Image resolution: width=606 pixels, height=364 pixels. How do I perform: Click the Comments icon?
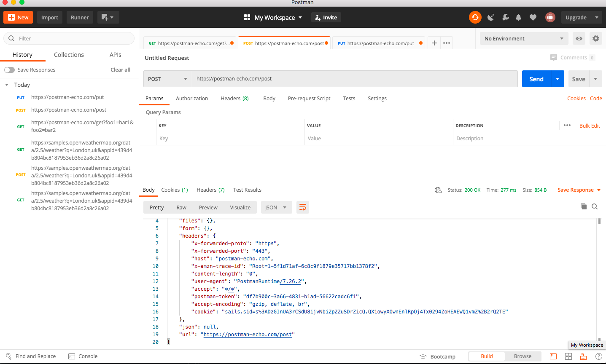click(x=554, y=58)
